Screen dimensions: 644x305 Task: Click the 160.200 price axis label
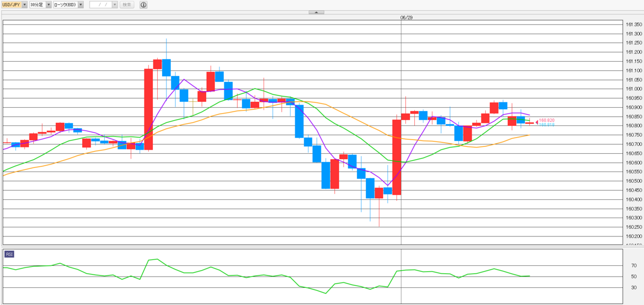tap(634, 236)
